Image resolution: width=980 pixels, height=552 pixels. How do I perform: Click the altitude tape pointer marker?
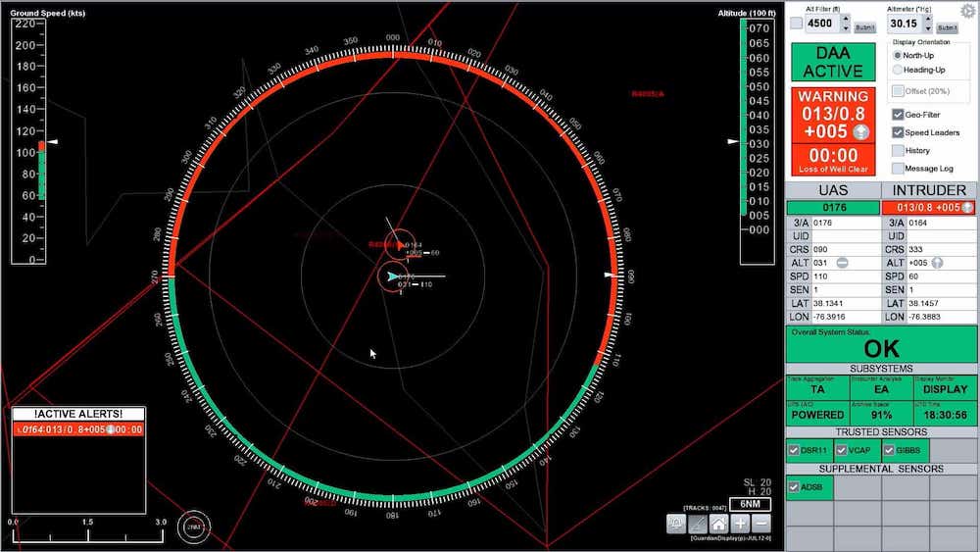click(x=733, y=142)
